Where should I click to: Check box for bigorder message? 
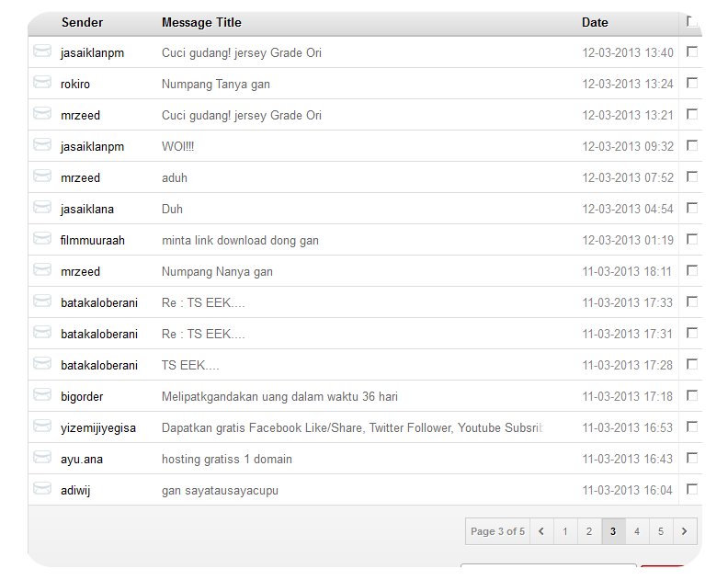pyautogui.click(x=692, y=395)
